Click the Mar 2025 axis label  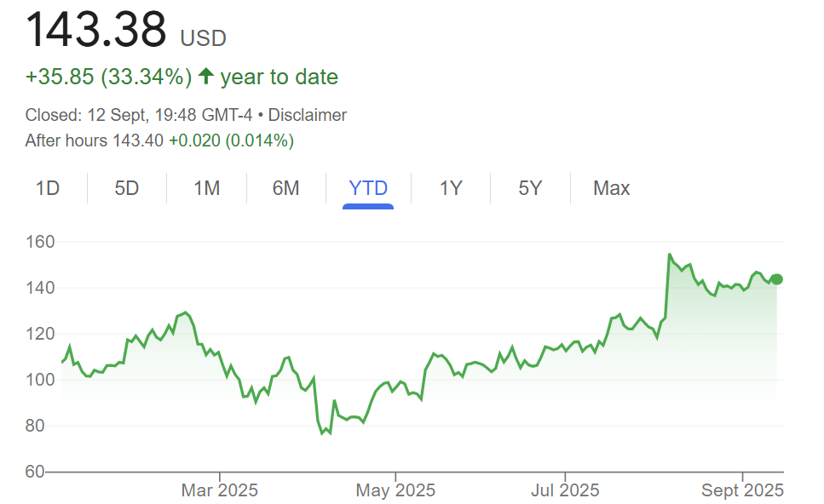click(220, 490)
